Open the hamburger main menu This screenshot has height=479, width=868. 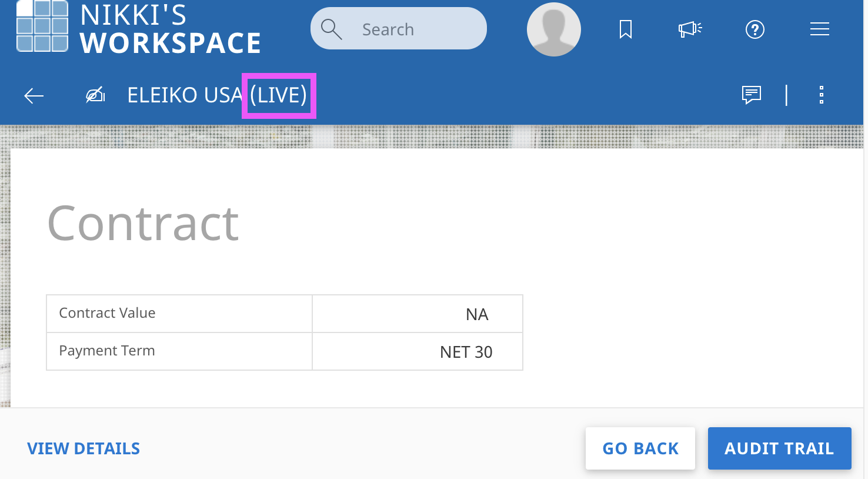(819, 29)
